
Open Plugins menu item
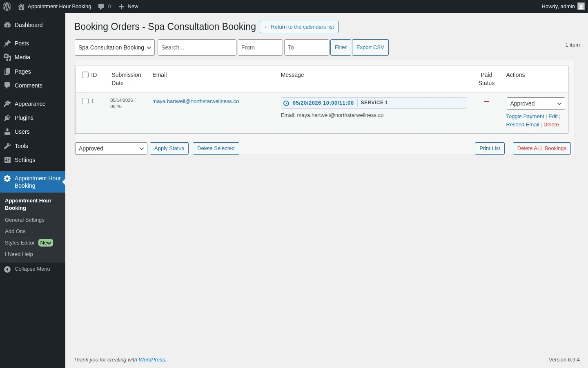(33, 118)
